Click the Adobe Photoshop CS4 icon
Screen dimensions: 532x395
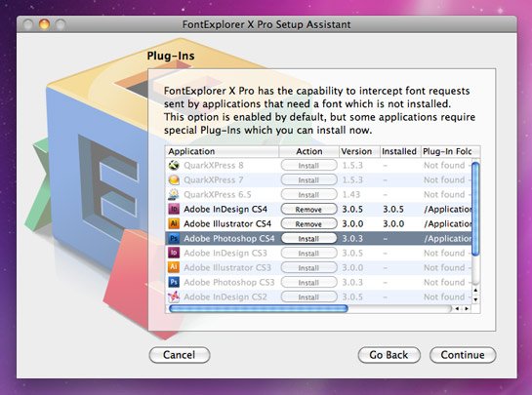(174, 238)
